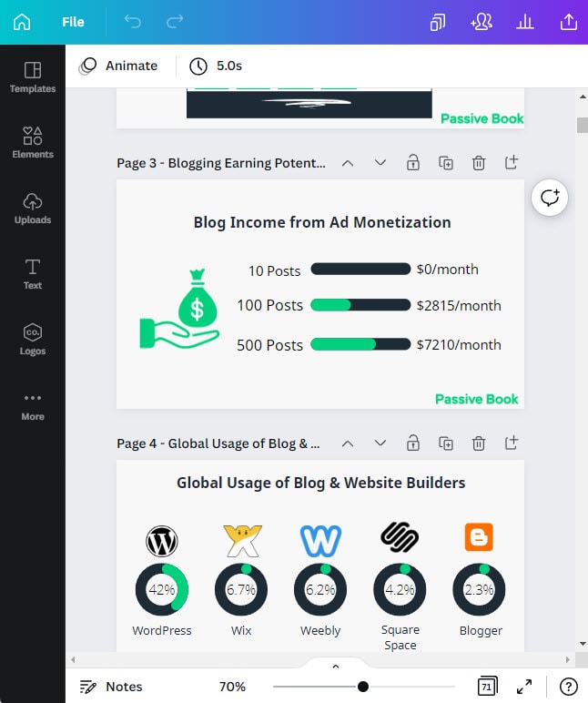Open the 70% zoom level menu

pyautogui.click(x=232, y=687)
